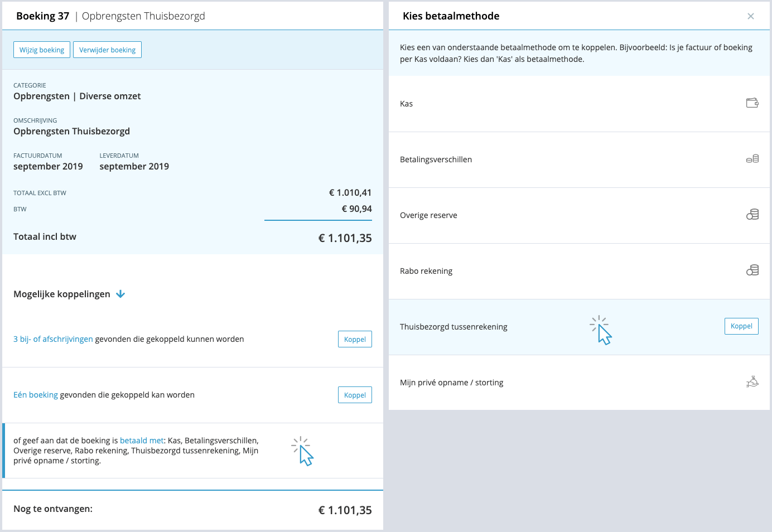Click Koppel for Thuisbezorgd tussenrekening
Screen dimensions: 772x532
pos(741,326)
